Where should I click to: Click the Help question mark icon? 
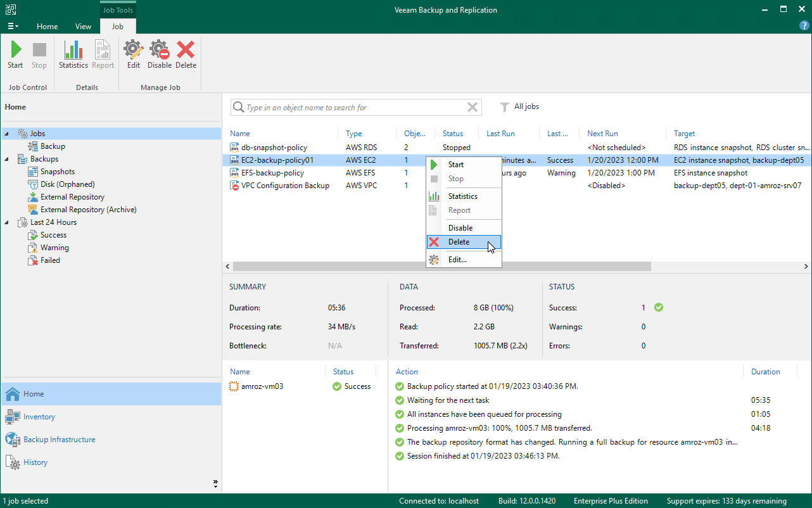[x=804, y=25]
